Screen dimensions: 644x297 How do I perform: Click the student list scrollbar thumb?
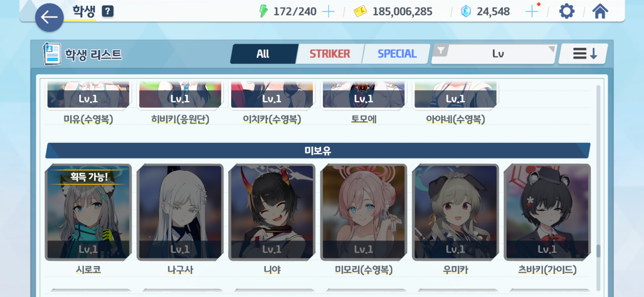click(598, 251)
